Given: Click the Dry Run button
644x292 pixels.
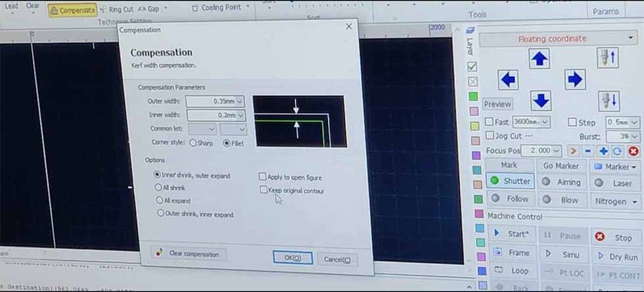Looking at the screenshot, I should 617,256.
